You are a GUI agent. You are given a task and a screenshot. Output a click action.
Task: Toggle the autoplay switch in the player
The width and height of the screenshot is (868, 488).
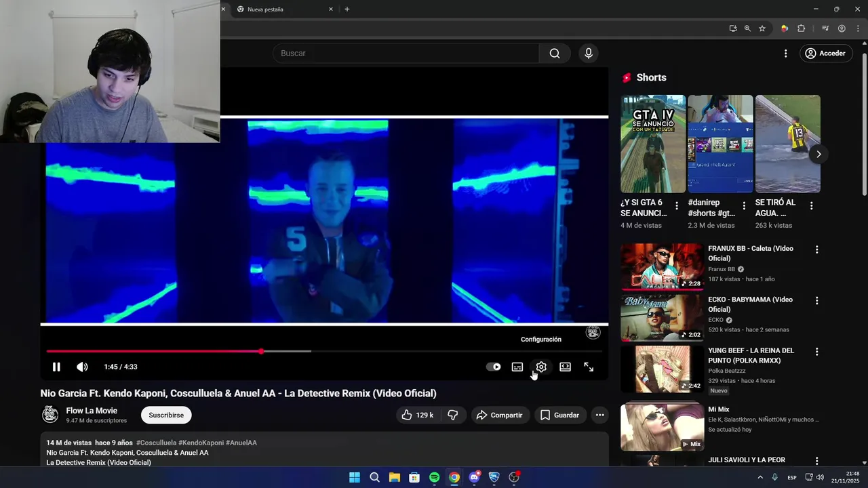coord(494,367)
